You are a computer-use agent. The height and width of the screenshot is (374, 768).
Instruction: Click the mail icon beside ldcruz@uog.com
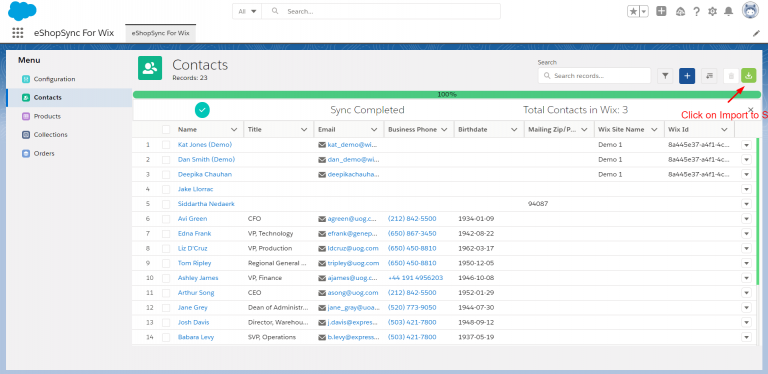coord(322,249)
